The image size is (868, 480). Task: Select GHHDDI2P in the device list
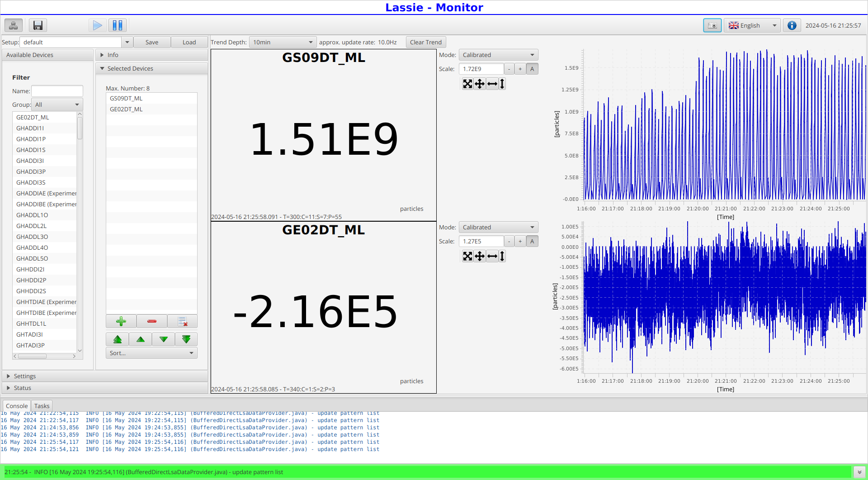[44, 280]
